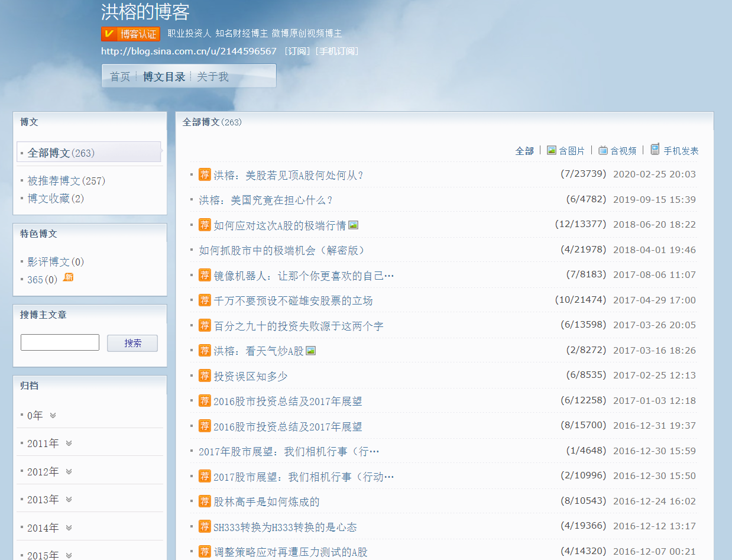Click the 订阅 link
Viewport: 732px width, 560px height.
[299, 51]
